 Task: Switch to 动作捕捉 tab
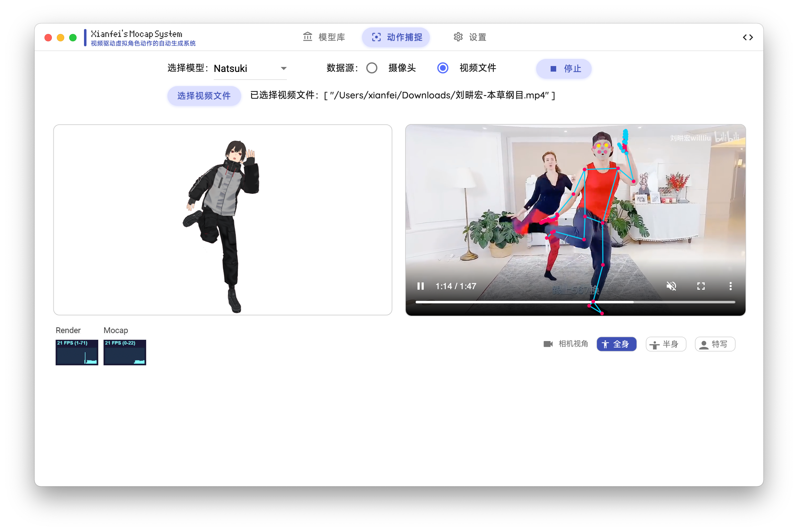click(x=396, y=37)
